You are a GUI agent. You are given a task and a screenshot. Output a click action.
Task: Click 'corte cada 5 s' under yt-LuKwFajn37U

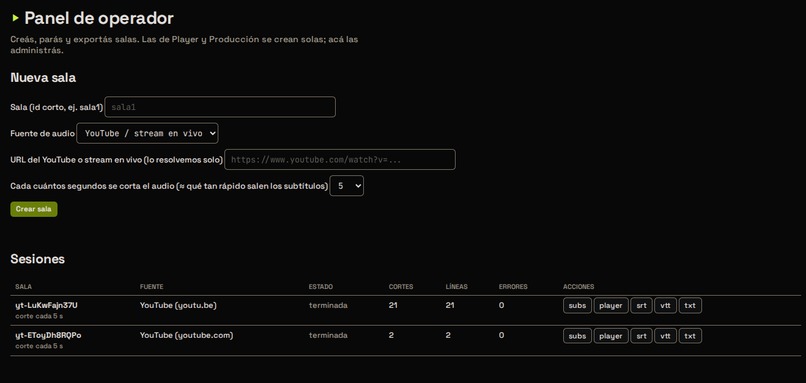coord(39,316)
